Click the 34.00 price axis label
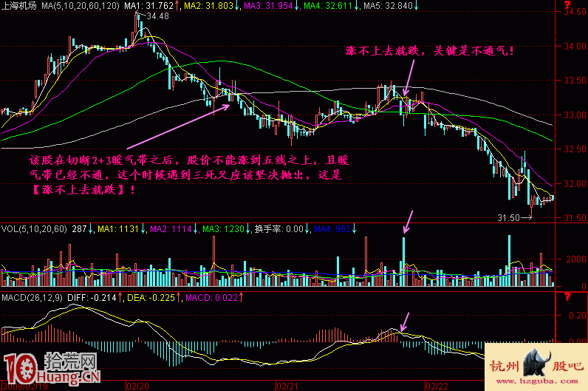 click(575, 46)
